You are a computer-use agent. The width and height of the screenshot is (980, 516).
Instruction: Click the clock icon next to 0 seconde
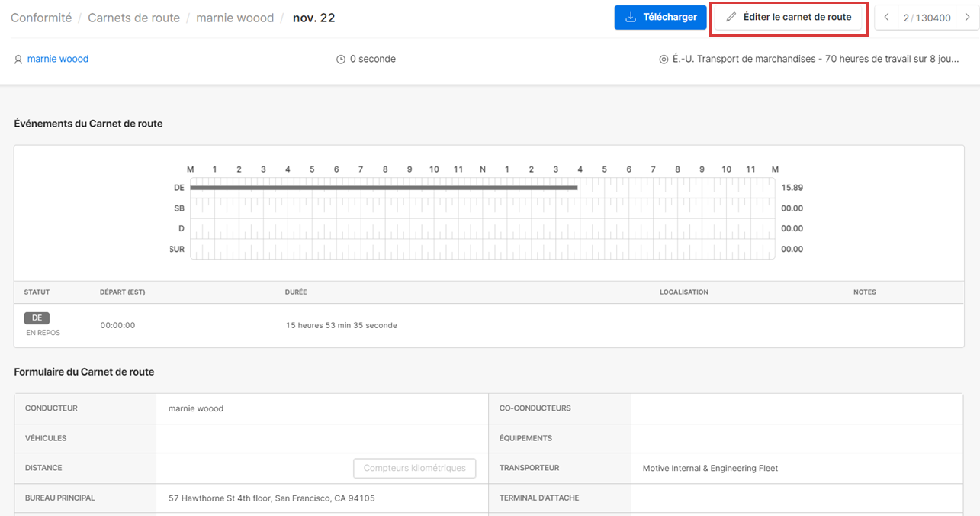[341, 60]
